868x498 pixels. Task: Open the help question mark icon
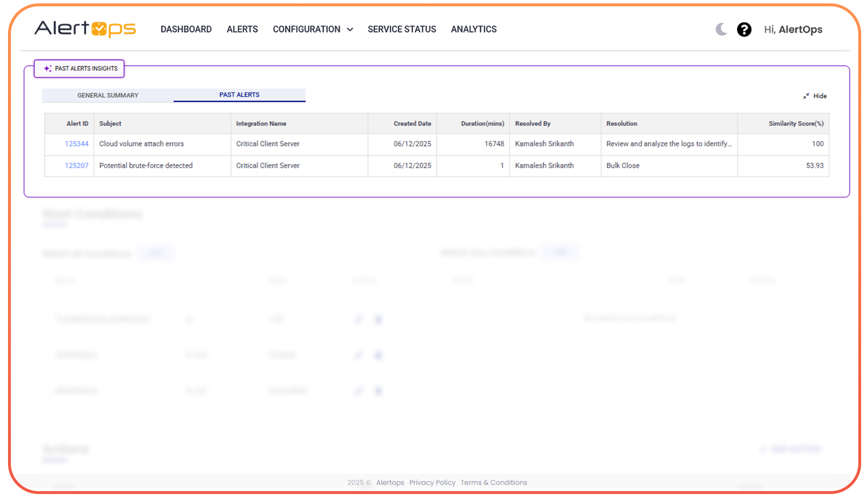[x=744, y=29]
